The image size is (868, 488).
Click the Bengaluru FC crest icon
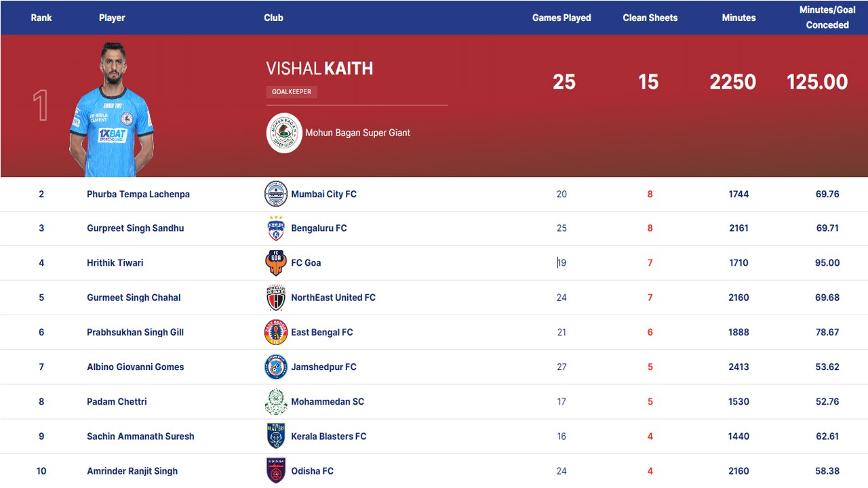[276, 228]
